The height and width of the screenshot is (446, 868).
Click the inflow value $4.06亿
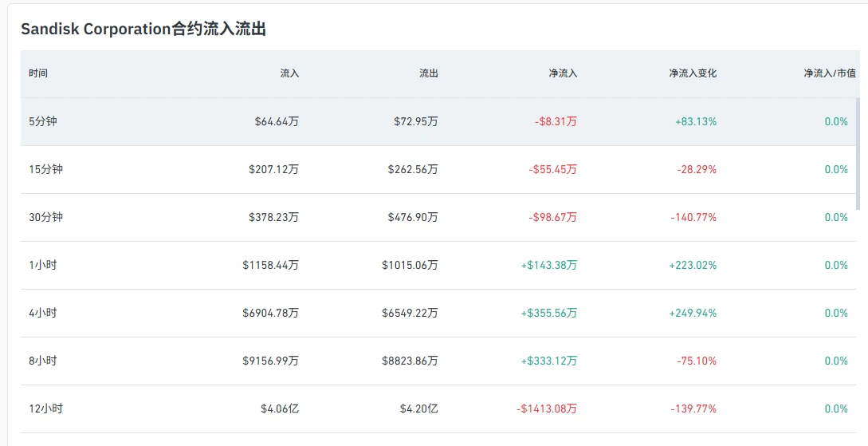pos(280,409)
